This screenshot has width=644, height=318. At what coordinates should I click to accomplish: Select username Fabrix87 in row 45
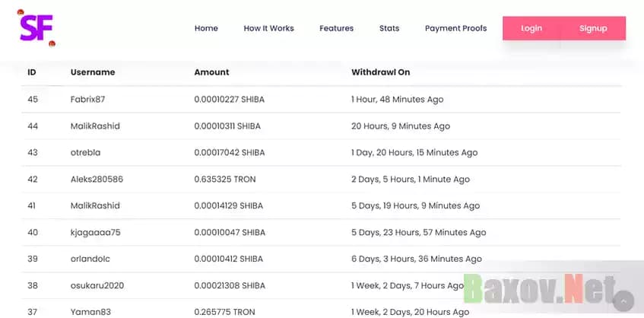point(87,100)
